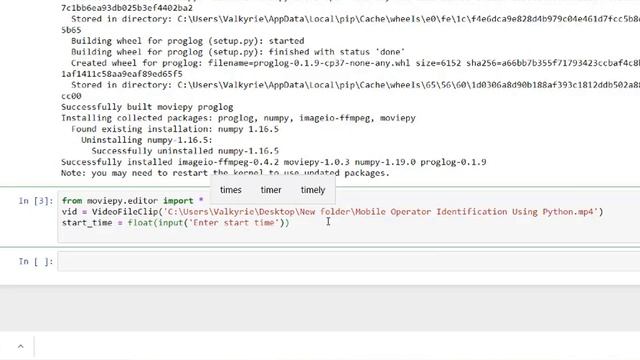This screenshot has height=360, width=640.
Task: Click 'finished with status done' output line
Action: point(238,52)
